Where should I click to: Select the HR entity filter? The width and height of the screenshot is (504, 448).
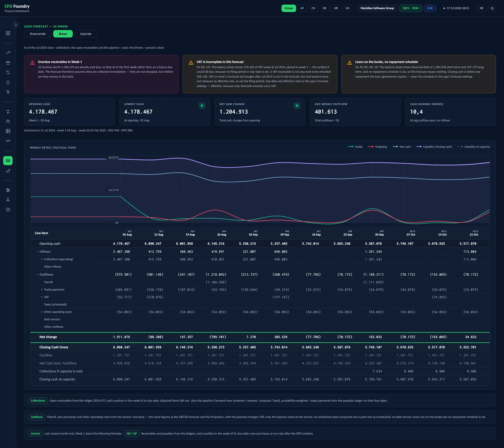pyautogui.click(x=336, y=8)
